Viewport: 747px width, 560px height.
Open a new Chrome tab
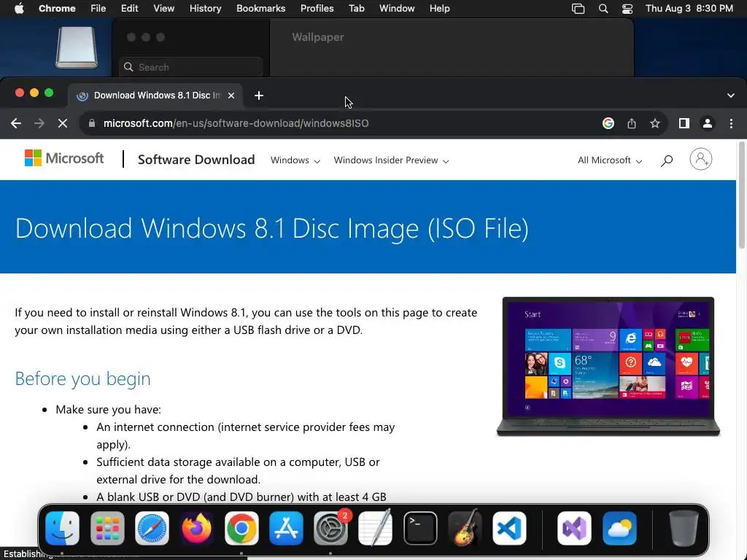[259, 96]
